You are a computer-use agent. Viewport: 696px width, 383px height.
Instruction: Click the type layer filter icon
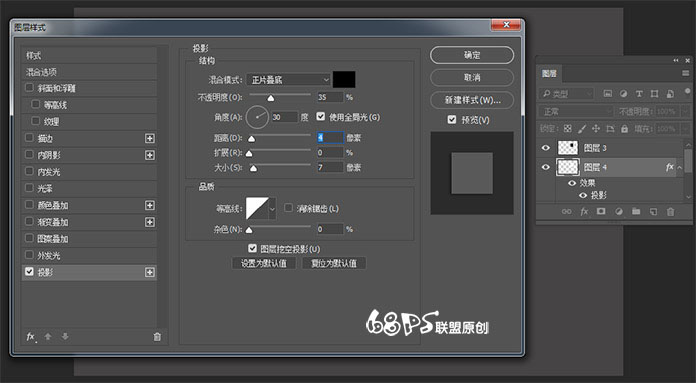[639, 94]
